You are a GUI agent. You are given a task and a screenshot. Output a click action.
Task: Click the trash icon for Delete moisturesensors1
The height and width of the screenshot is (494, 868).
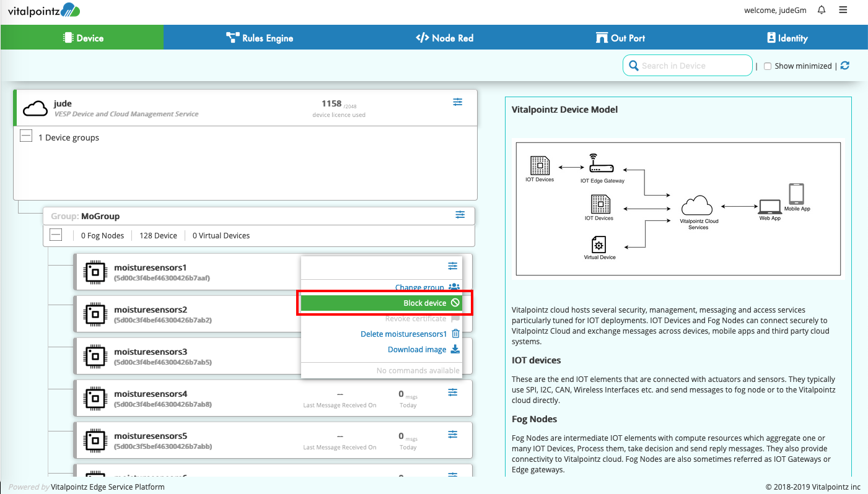coord(455,334)
